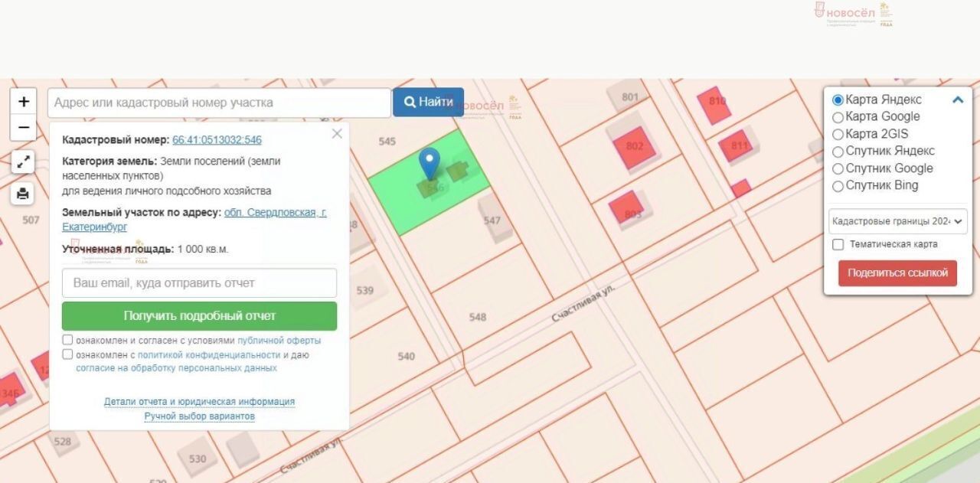The height and width of the screenshot is (483, 980).
Task: Open the Кадастровые границы 2024 dropdown
Action: click(897, 221)
